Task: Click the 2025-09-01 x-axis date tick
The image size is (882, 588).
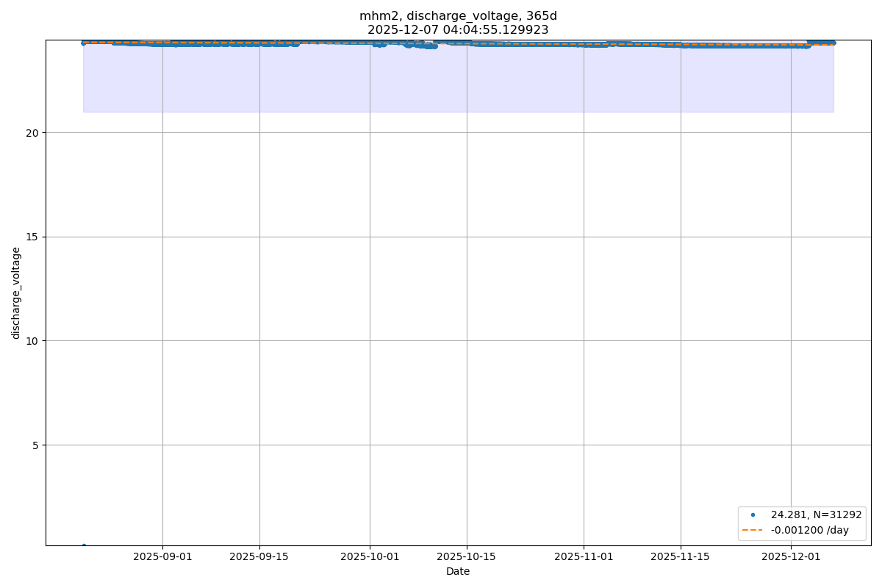Action: (x=162, y=556)
